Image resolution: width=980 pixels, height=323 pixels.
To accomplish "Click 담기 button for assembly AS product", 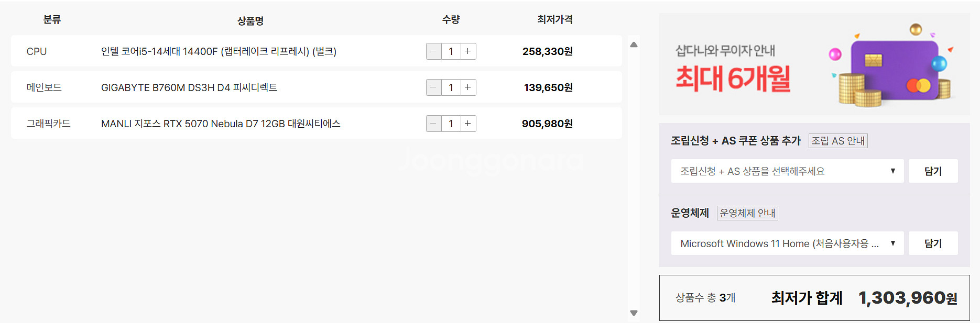I will point(933,171).
